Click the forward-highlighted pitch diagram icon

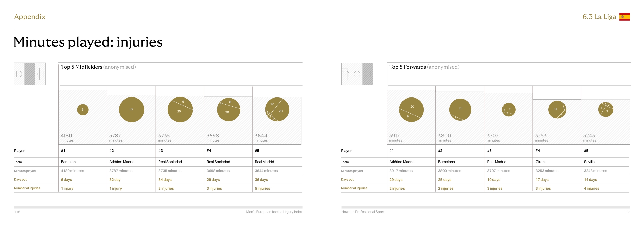357,74
